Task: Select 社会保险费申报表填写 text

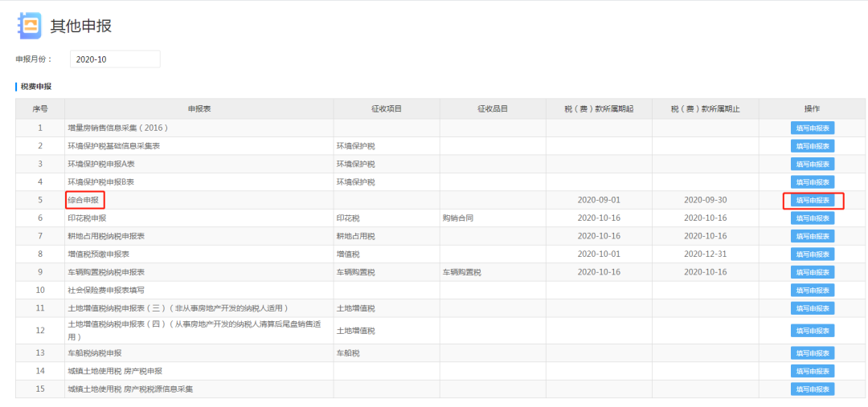Action: (x=106, y=290)
